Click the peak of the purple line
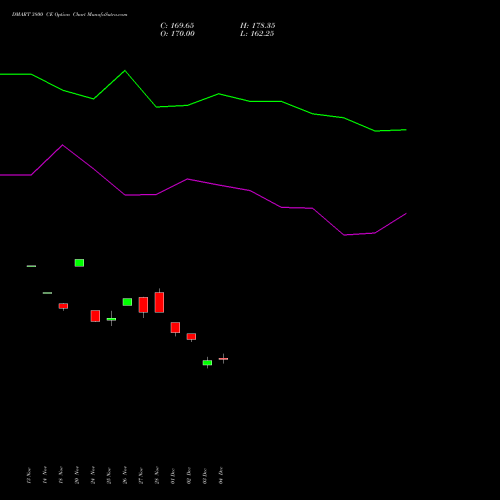 pos(63,145)
